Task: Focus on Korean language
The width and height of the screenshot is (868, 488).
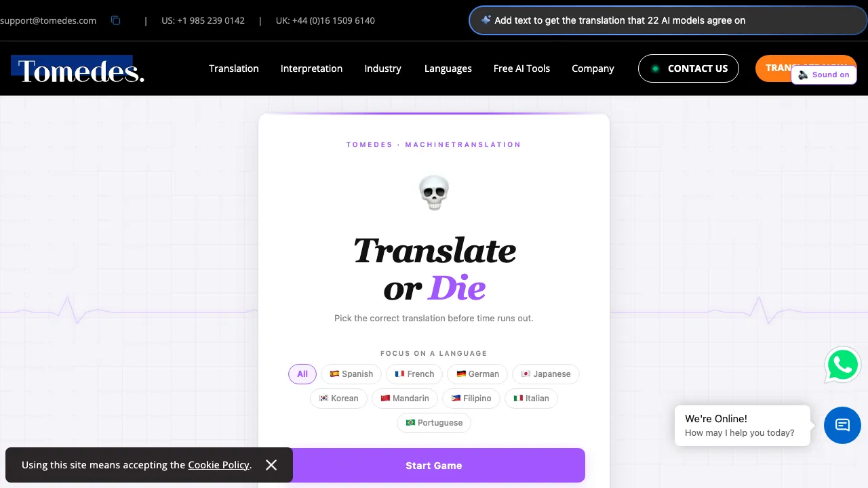Action: pyautogui.click(x=338, y=399)
